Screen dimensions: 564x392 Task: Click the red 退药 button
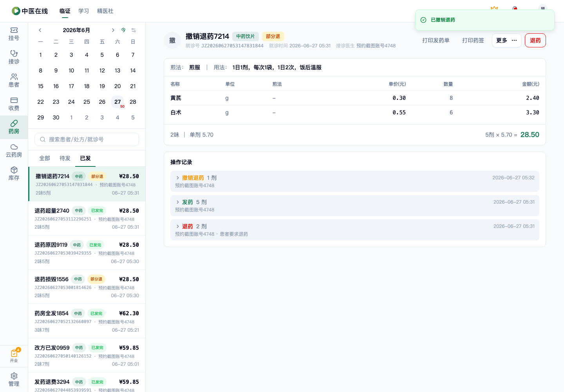535,40
